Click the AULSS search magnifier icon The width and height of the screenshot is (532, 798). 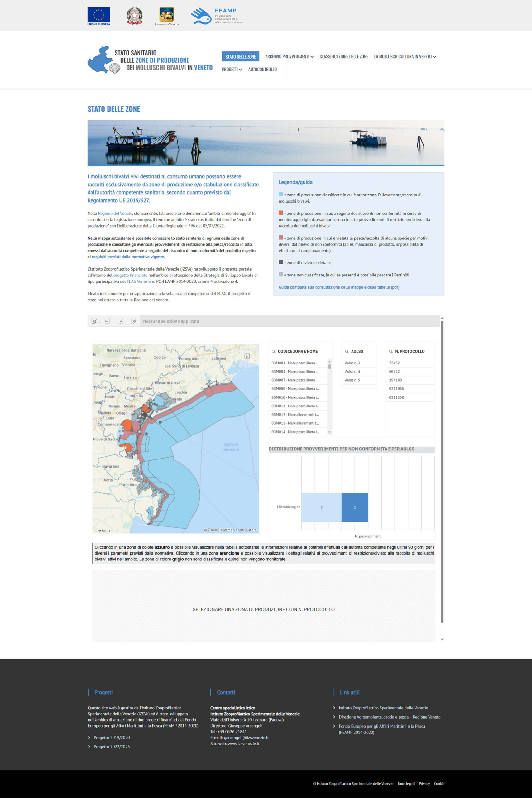tap(347, 352)
